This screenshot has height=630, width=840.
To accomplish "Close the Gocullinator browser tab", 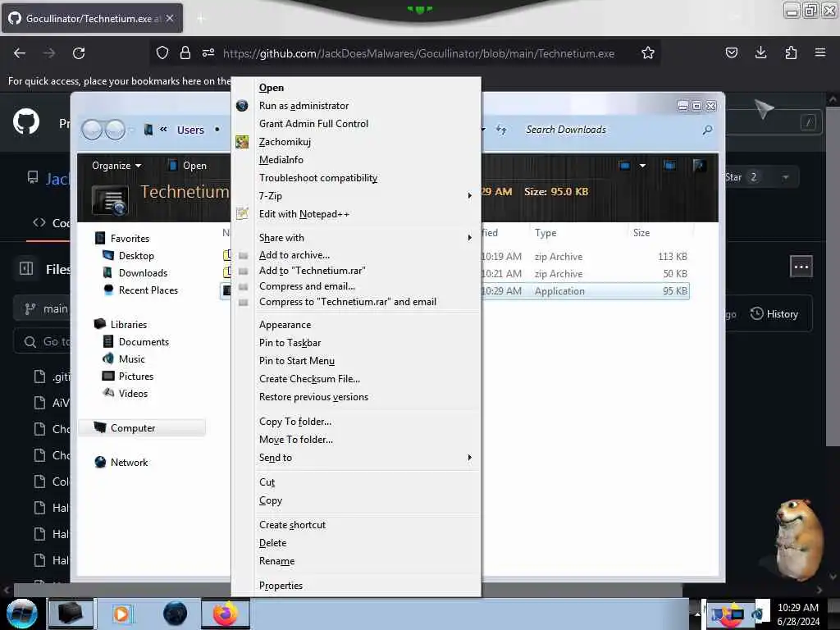I will [x=170, y=18].
